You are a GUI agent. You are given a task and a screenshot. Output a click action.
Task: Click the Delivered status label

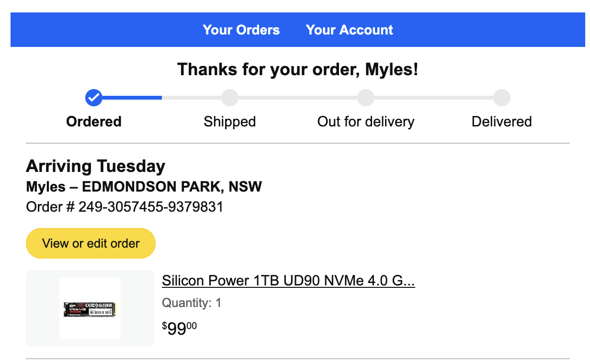click(x=501, y=122)
